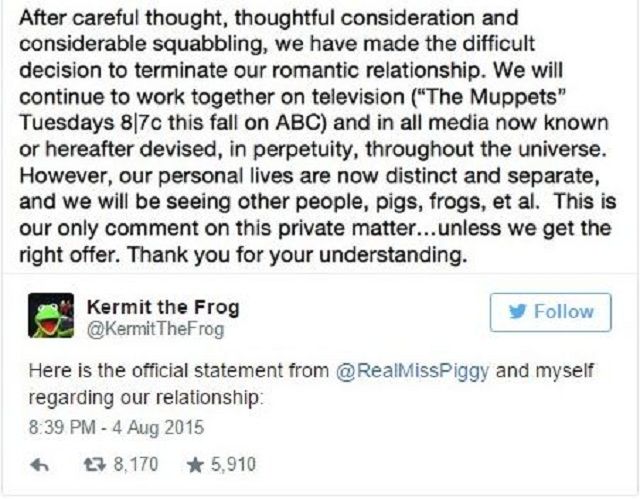Open Kermit the Frog's avatar picture
This screenshot has height=499, width=640.
[50, 316]
